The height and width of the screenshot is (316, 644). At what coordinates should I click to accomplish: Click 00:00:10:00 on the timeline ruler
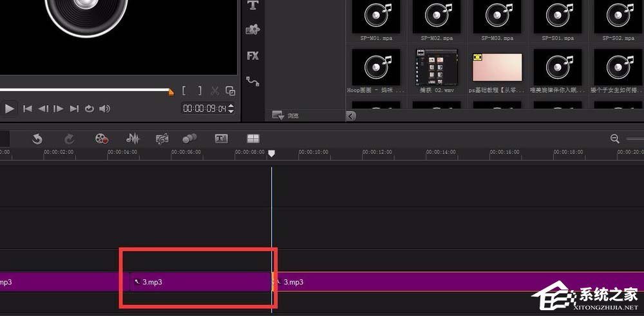314,152
